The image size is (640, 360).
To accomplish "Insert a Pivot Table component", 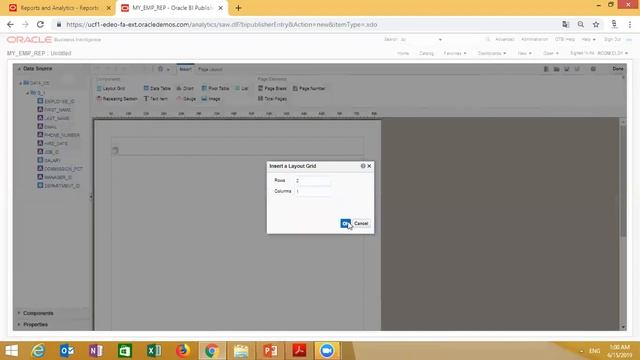I will tap(215, 88).
